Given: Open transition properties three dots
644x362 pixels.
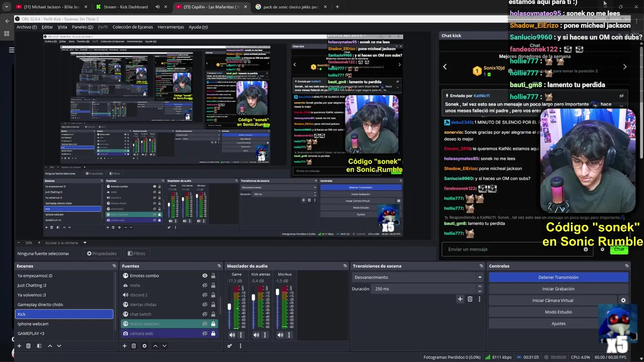Looking at the screenshot, I should [479, 299].
